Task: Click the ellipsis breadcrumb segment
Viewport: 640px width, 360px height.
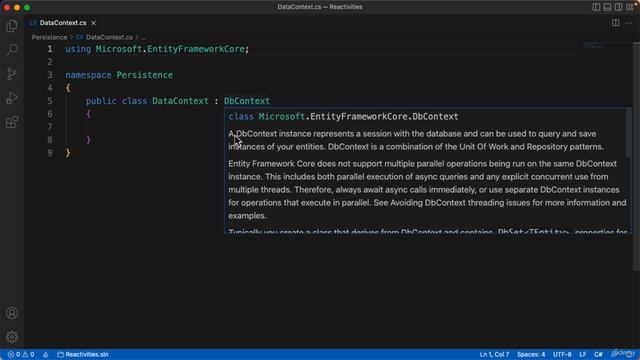Action: click(x=143, y=37)
